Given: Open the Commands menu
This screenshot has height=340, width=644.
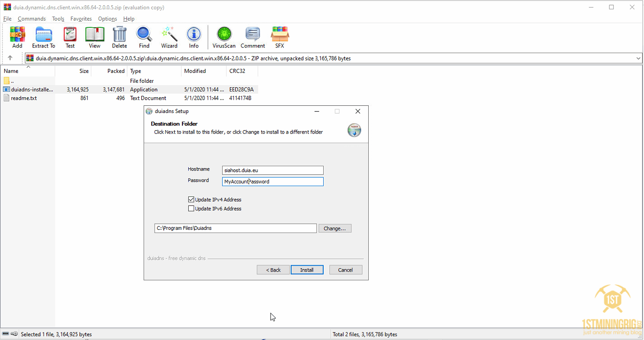Looking at the screenshot, I should [x=32, y=19].
